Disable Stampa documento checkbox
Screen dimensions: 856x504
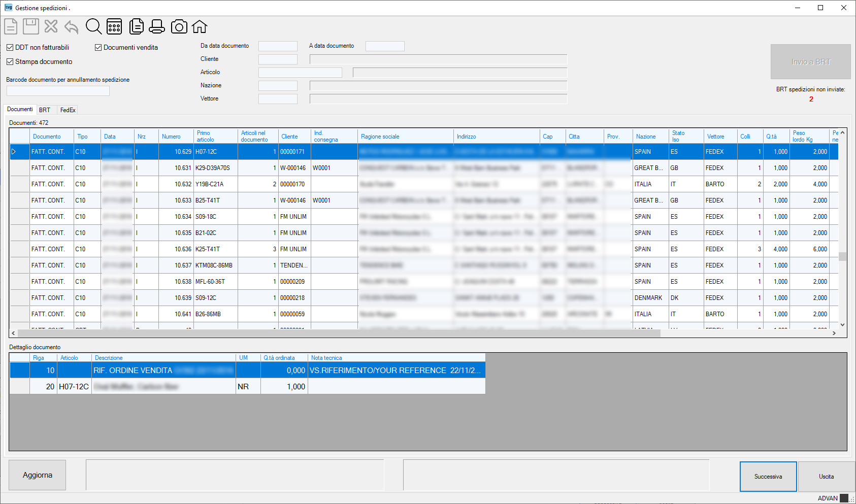(10, 61)
